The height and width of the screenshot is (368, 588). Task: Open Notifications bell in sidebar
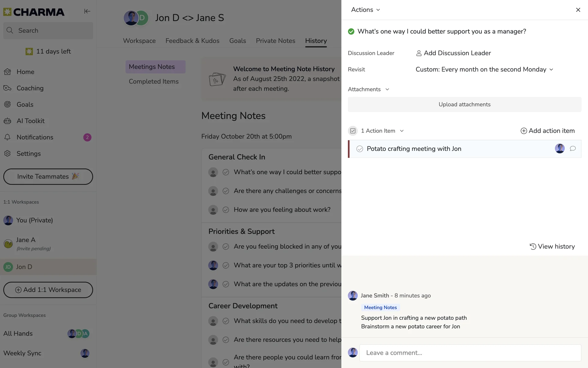[x=7, y=137]
